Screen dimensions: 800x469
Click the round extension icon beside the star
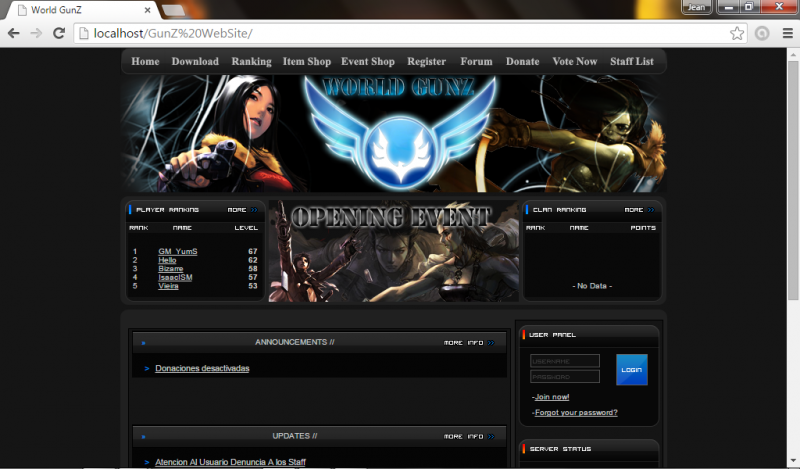[762, 33]
